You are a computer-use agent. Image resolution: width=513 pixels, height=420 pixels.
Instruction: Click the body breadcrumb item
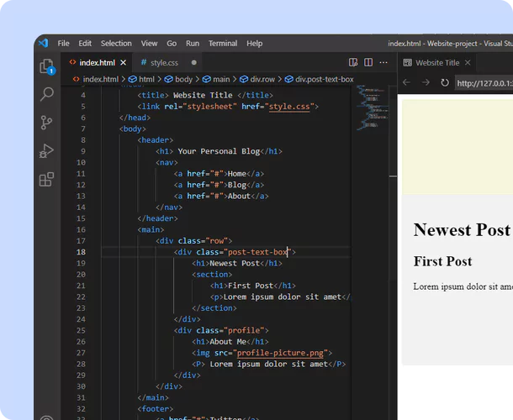point(182,79)
